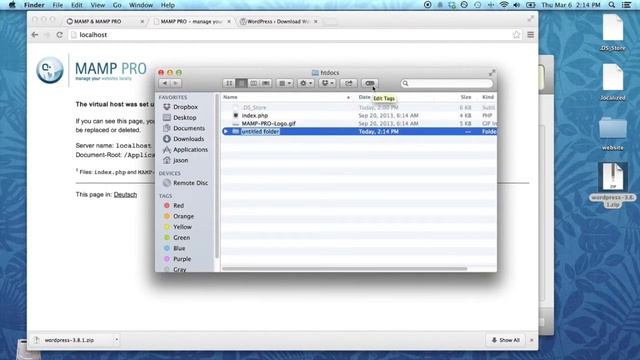640x360 pixels.
Task: Select the localized file on desktop
Action: click(x=613, y=82)
